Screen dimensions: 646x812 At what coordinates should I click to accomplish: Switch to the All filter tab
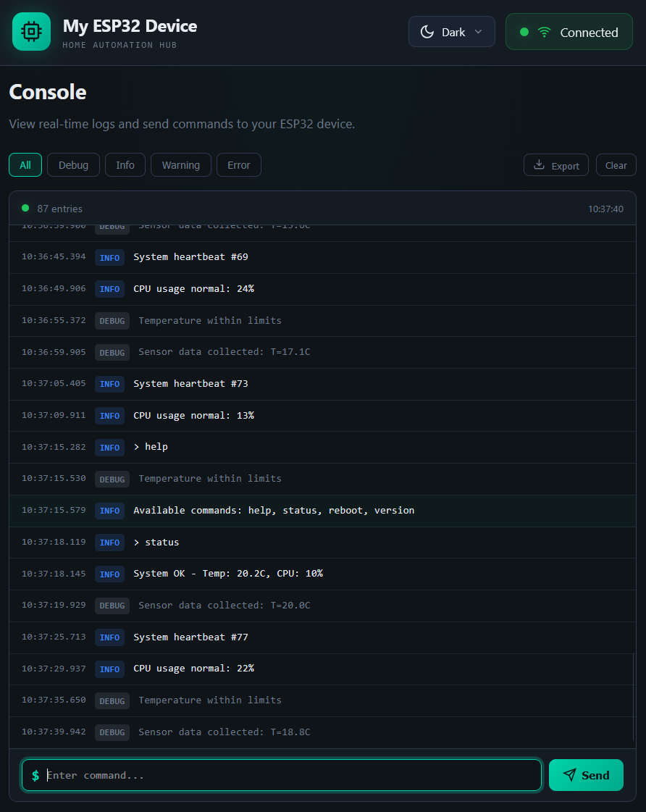25,164
